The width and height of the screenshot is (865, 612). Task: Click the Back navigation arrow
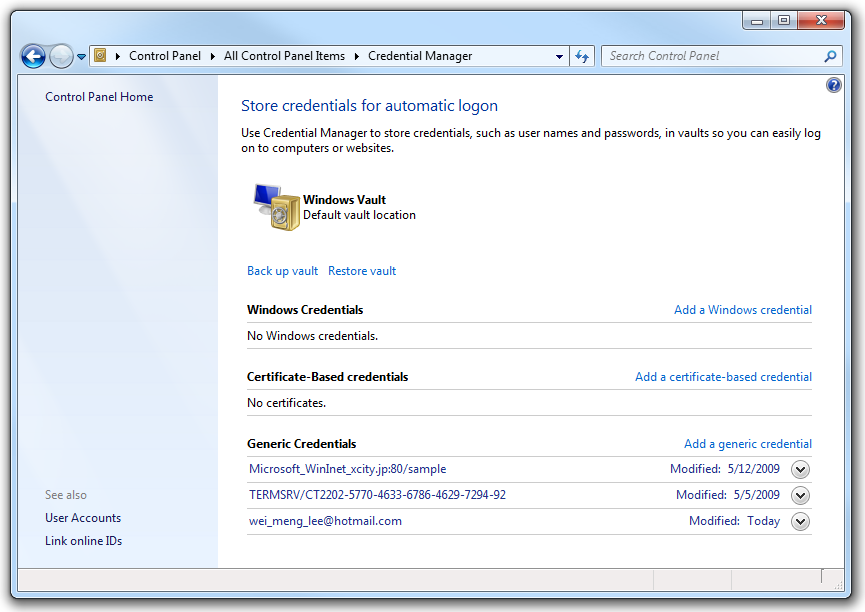[33, 56]
